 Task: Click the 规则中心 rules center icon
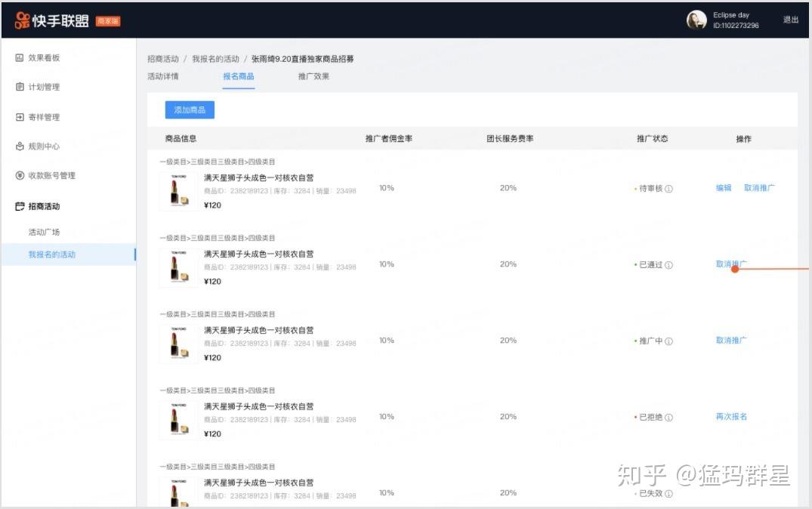pos(20,146)
